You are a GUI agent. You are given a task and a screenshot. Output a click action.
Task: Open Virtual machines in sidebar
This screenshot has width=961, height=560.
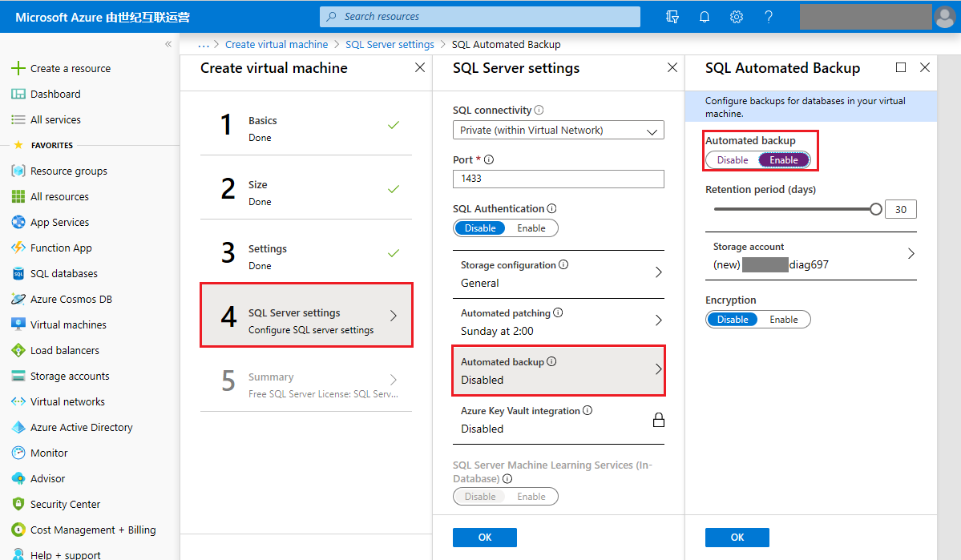tap(68, 325)
